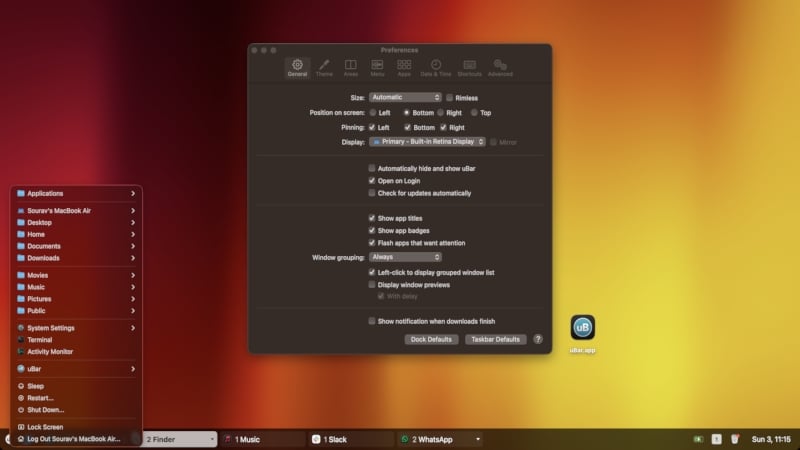Toggle Right pinning checkbox
Screen dimensions: 800x450
pos(443,127)
